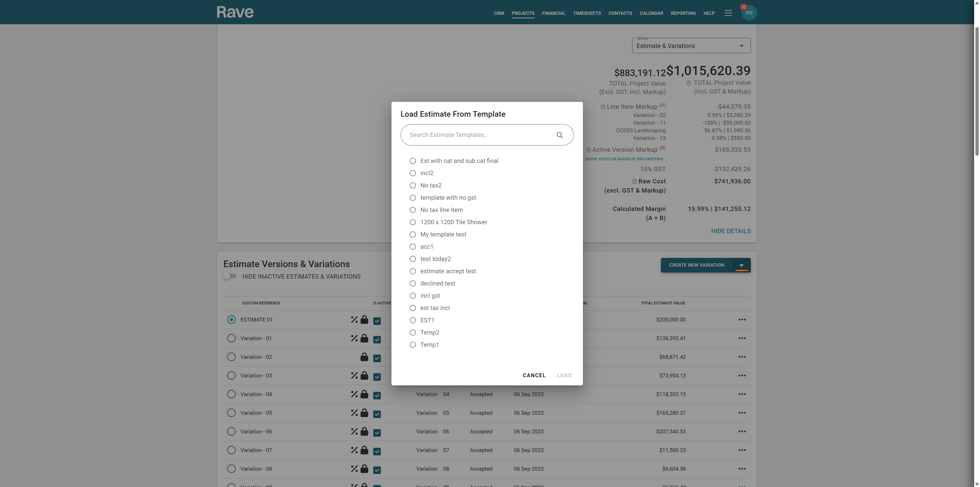The width and height of the screenshot is (980, 487).
Task: Open three-dot menu for Variation - 04
Action: tap(741, 394)
